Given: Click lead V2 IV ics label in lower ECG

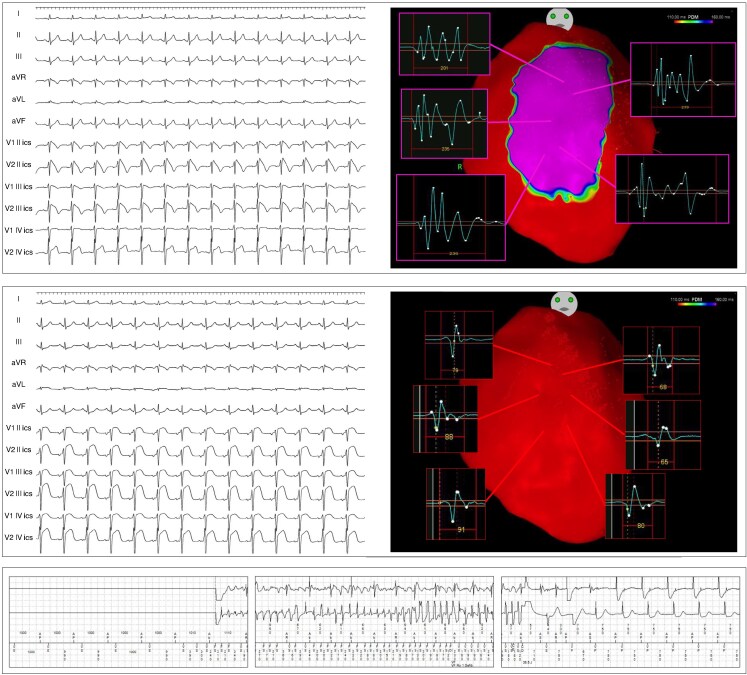Looking at the screenshot, I should [x=24, y=537].
